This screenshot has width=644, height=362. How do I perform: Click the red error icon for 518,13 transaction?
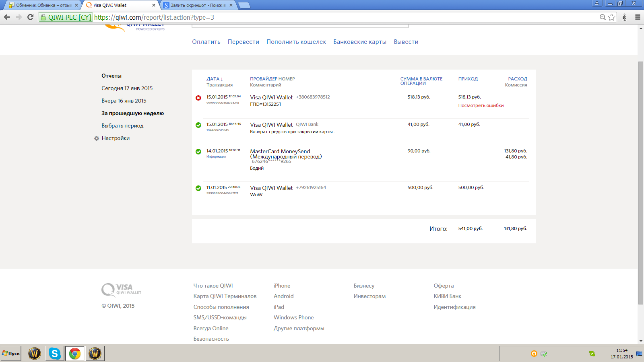(x=198, y=98)
